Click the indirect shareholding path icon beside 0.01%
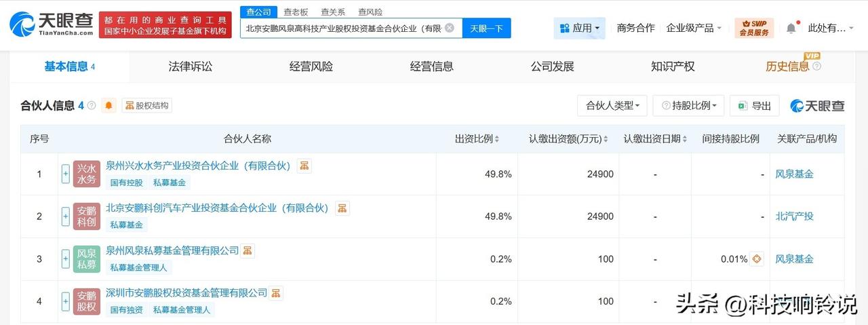 tap(757, 259)
